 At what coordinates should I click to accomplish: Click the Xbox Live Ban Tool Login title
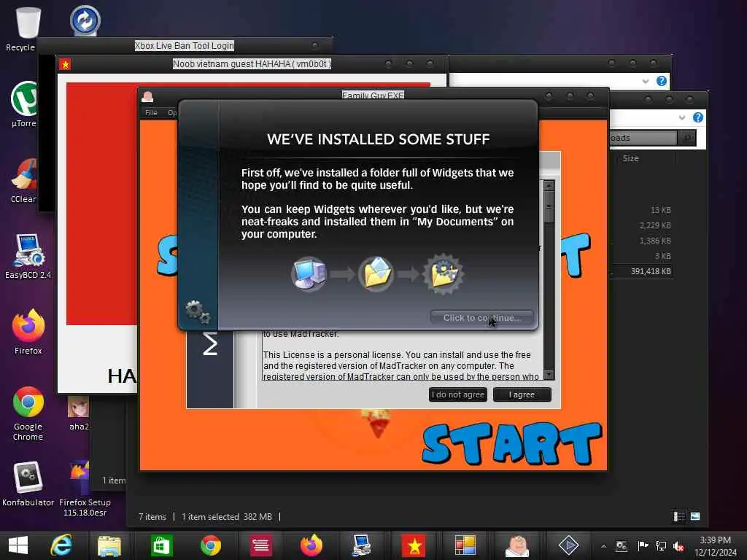[x=185, y=46]
